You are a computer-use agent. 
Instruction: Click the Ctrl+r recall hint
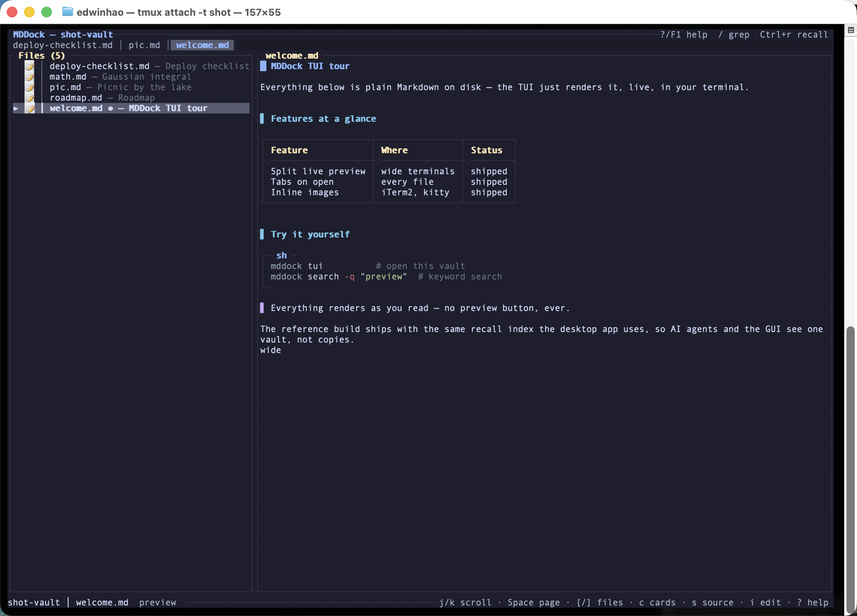[x=793, y=35]
